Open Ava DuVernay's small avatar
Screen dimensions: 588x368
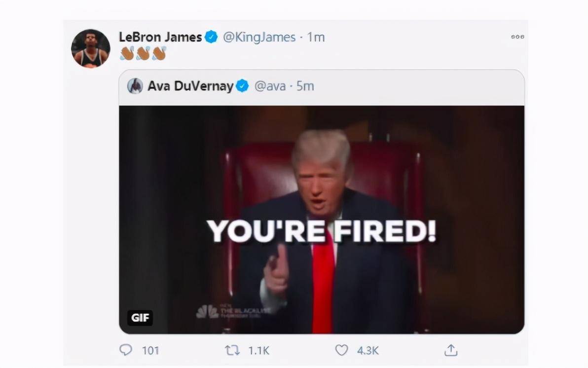tap(135, 86)
